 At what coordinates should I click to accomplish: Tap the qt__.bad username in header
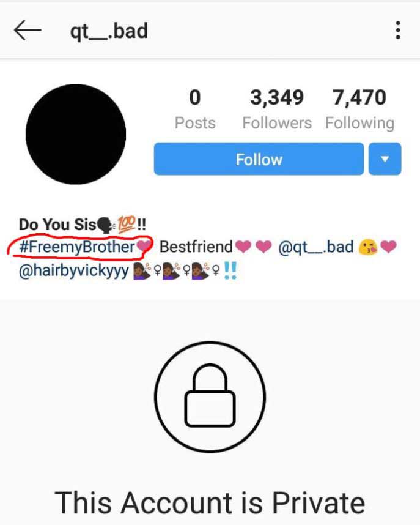pos(109,31)
